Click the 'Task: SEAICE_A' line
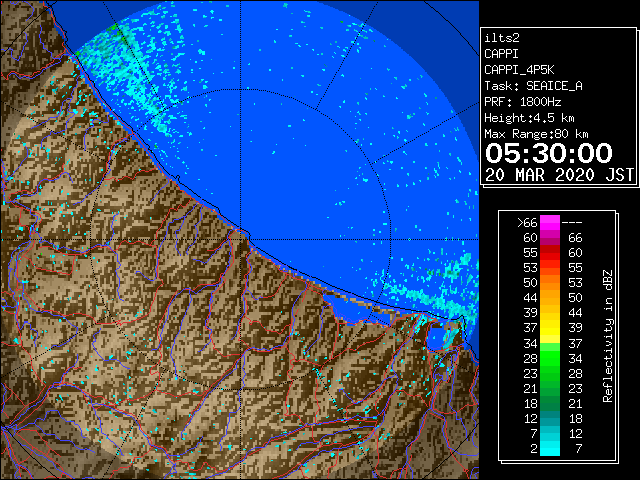The image size is (640, 480). tap(533, 86)
